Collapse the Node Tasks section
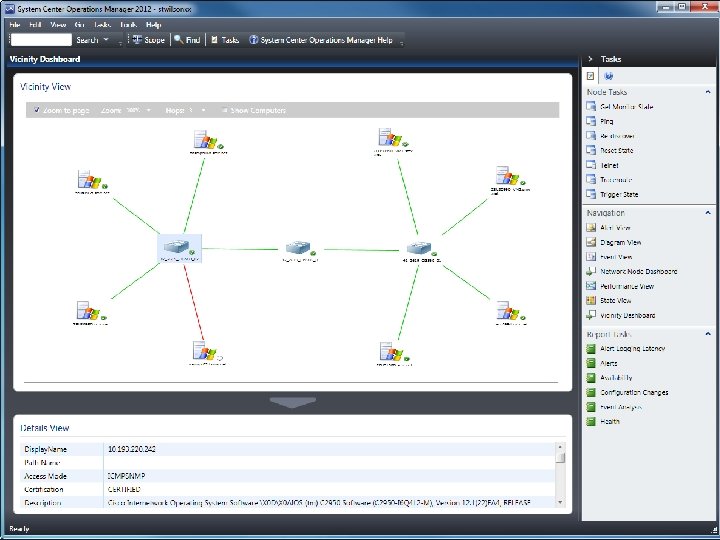Screen dimensions: 720x540 708,92
